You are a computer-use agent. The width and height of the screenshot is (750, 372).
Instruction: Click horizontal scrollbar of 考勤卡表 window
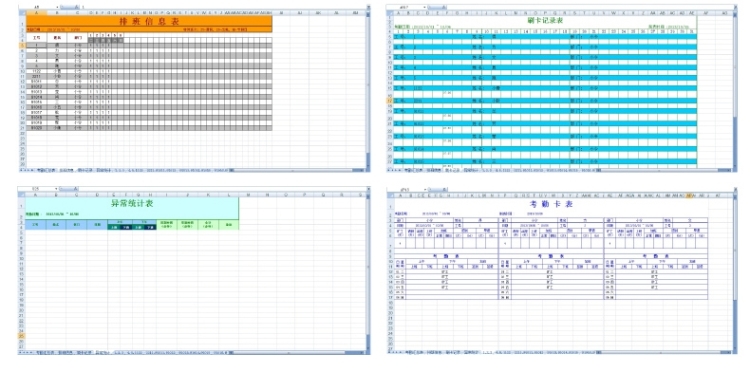point(662,352)
